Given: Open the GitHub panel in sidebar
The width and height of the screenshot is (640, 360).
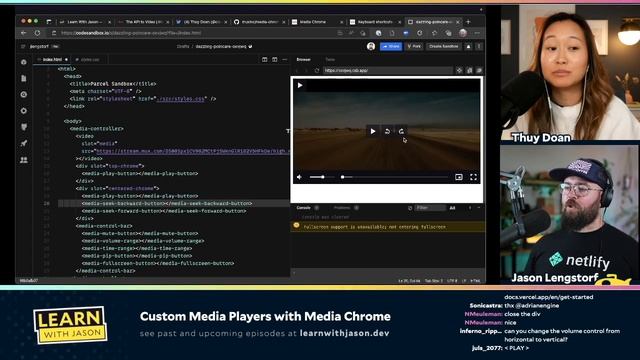Looking at the screenshot, I should pos(24,127).
